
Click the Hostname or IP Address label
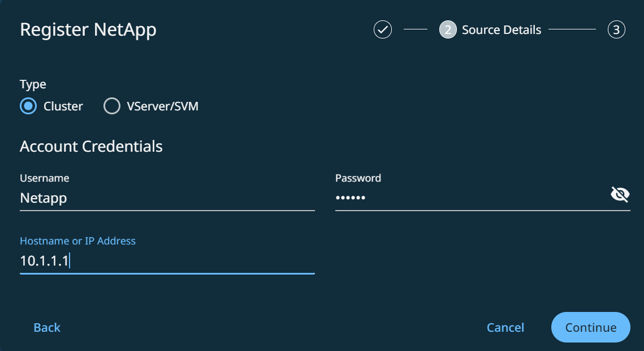pos(77,241)
